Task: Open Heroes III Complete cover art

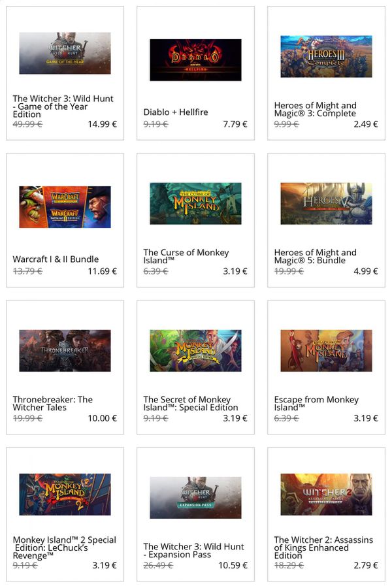Action: coord(327,57)
